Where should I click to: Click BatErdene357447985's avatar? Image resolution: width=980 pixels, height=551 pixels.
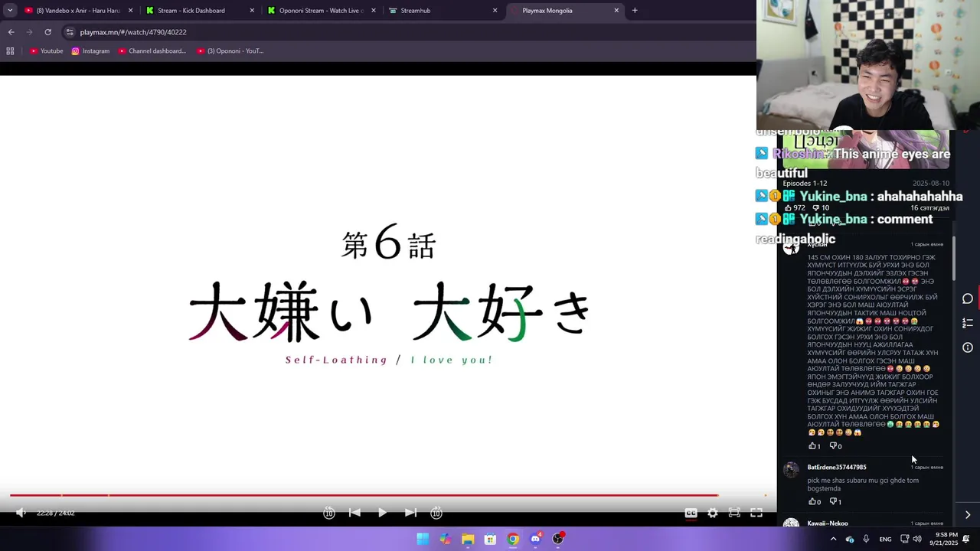[x=792, y=469]
